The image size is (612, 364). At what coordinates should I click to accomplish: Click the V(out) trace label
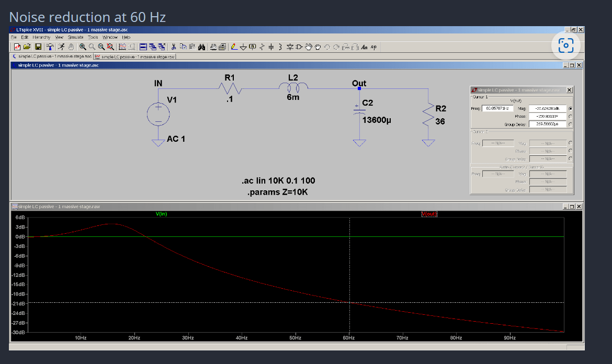(x=429, y=214)
